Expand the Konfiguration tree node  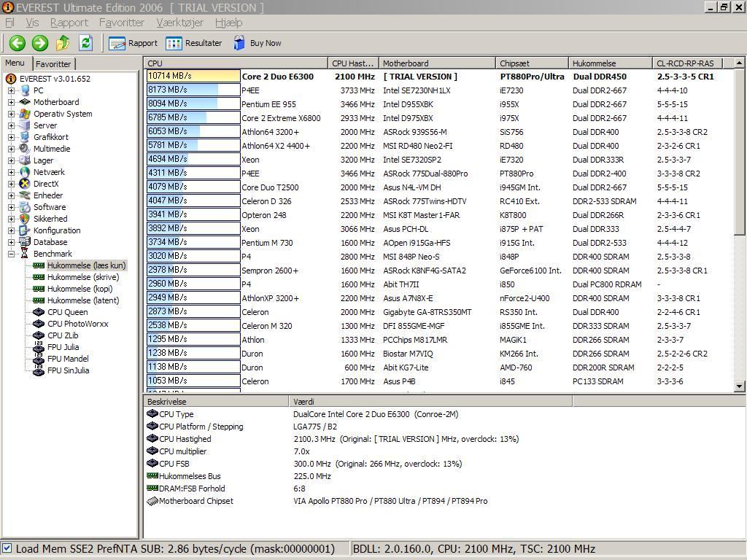[11, 230]
